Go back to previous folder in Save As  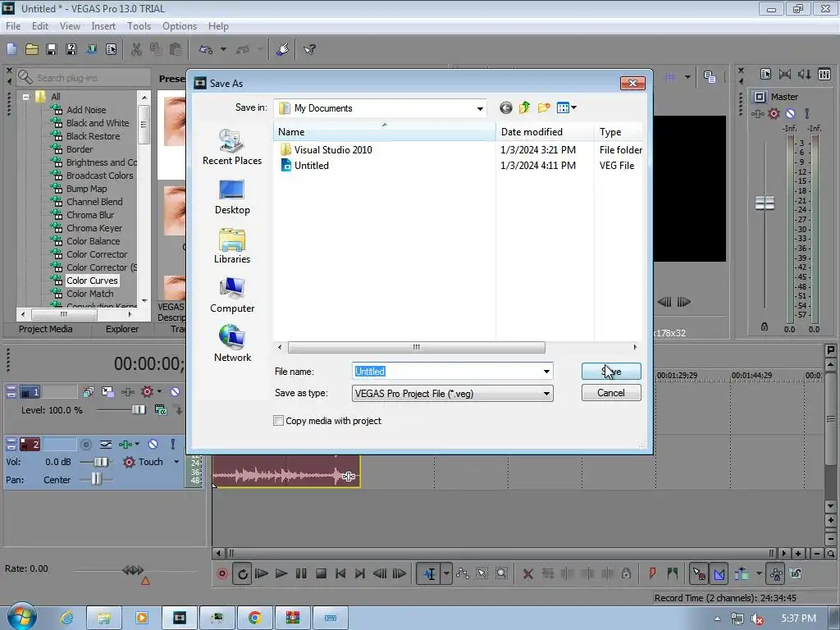pyautogui.click(x=505, y=107)
